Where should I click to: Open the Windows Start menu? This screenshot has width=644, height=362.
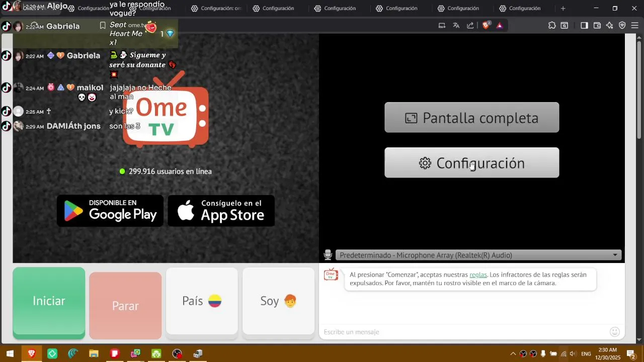10,354
